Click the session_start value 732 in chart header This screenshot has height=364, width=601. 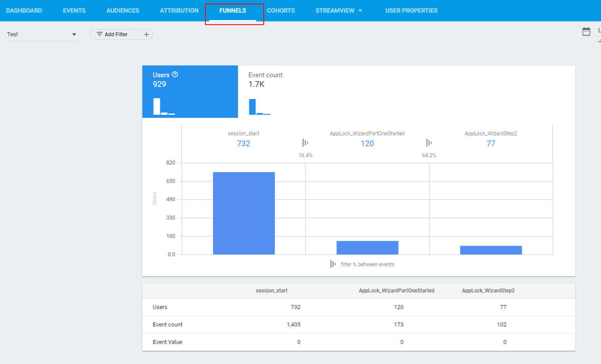pyautogui.click(x=243, y=144)
